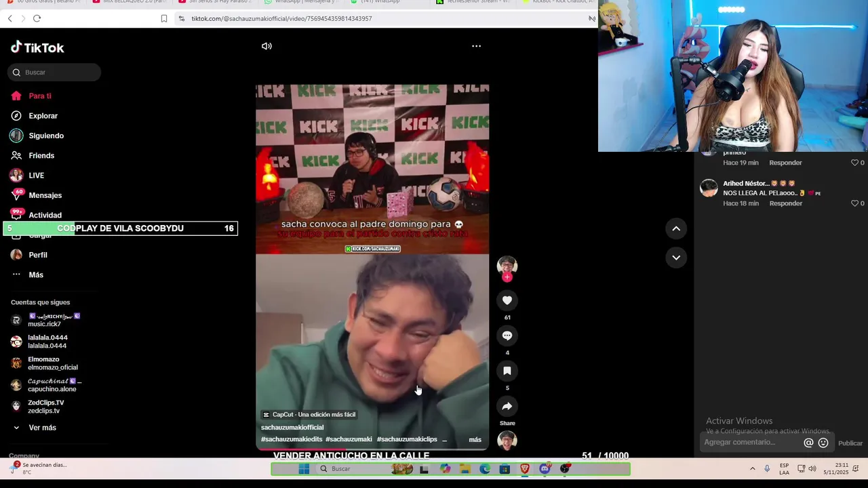
Task: Open File Explorer from the taskbar
Action: click(x=465, y=469)
